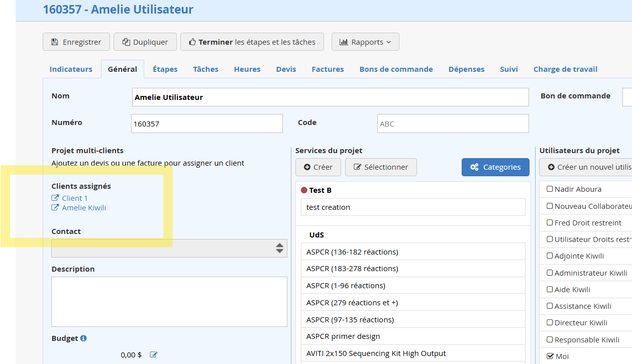
Task: Check the Directeur Kiwili checkbox
Action: (550, 322)
